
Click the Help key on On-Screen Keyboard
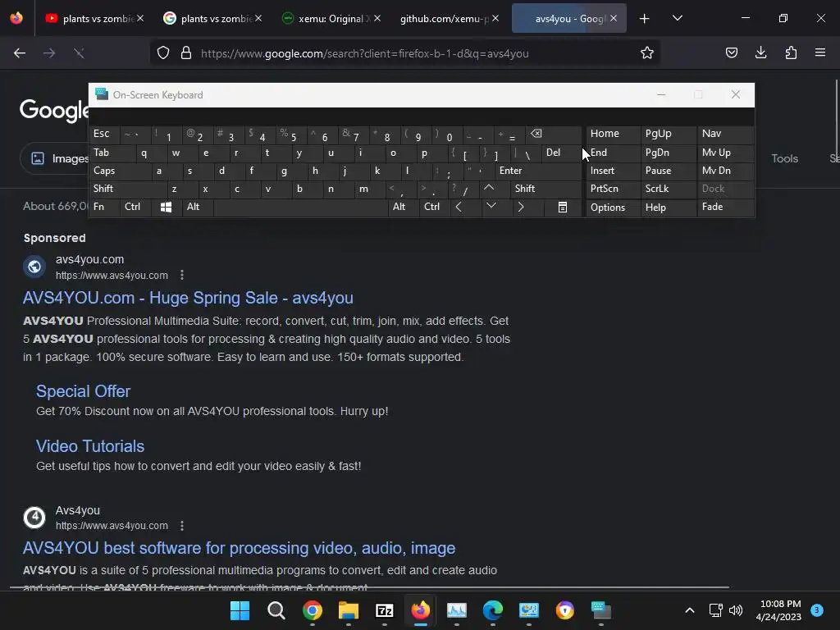(x=669, y=208)
